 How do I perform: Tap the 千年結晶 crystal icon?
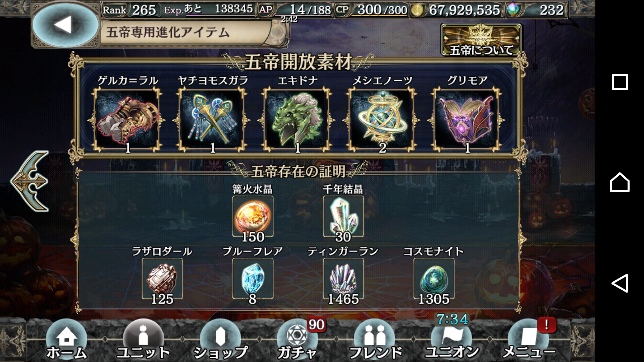[x=343, y=217]
